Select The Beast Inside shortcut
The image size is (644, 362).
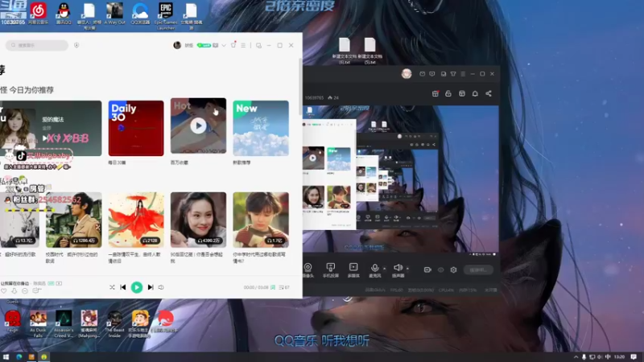pyautogui.click(x=114, y=324)
